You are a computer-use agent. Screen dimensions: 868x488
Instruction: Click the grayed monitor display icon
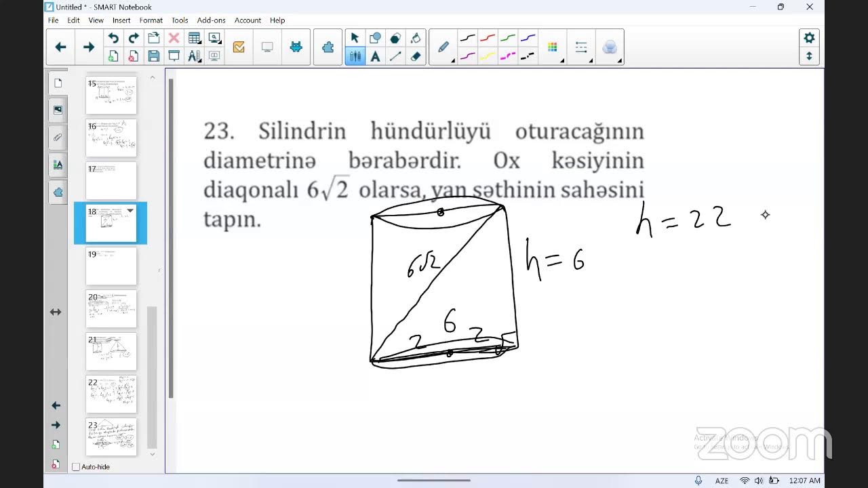pyautogui.click(x=267, y=47)
